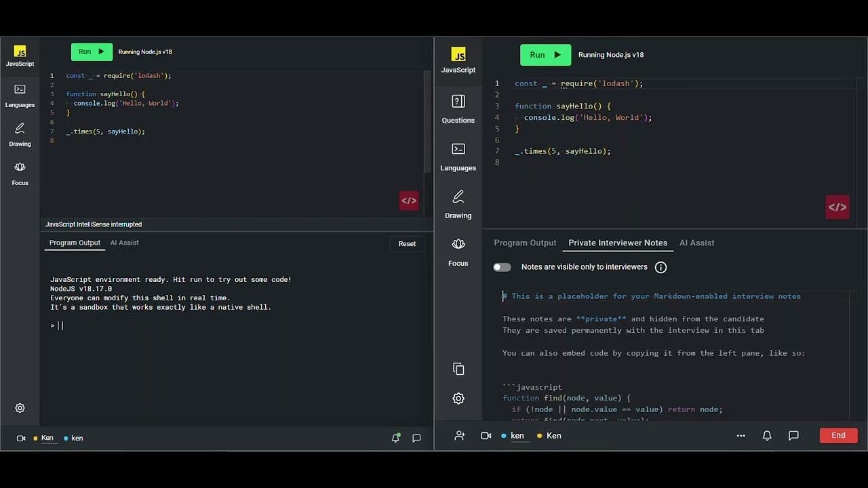Click the info icon beside notes visibility text
Viewport: 868px width, 488px height.
660,267
